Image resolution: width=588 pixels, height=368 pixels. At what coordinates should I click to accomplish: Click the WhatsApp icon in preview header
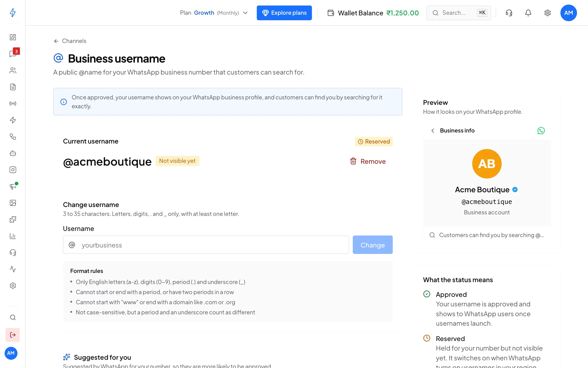[541, 131]
